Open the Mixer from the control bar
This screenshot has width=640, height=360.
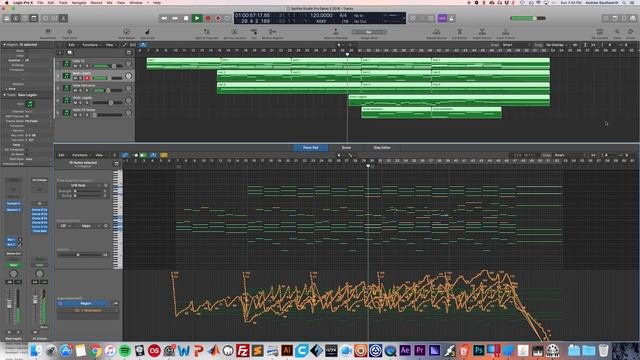(x=54, y=18)
